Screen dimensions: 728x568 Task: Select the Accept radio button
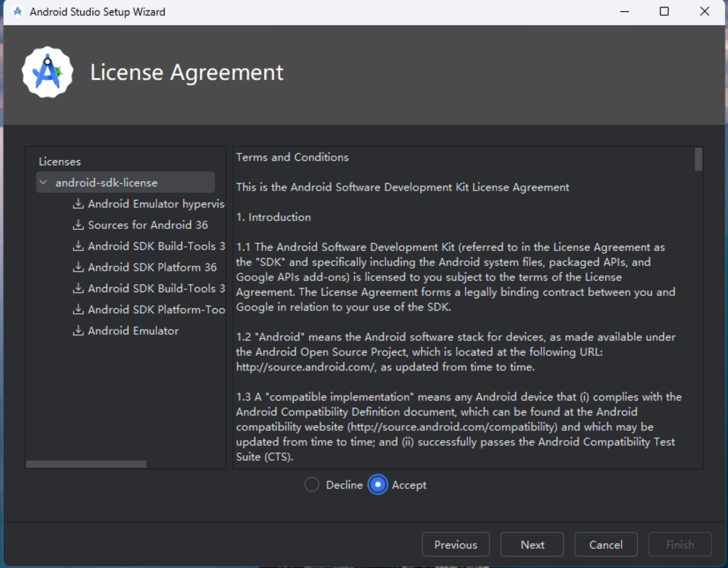click(x=378, y=485)
